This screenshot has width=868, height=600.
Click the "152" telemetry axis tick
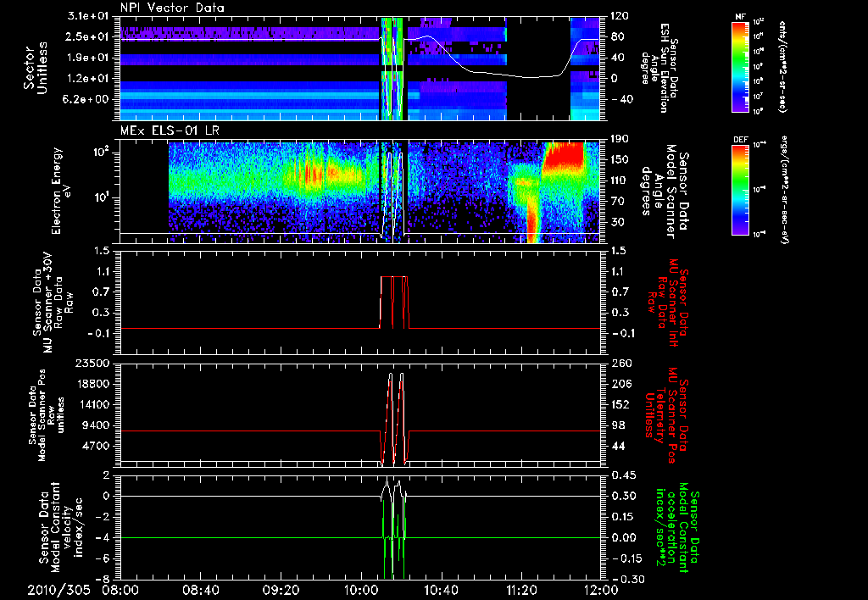pyautogui.click(x=620, y=404)
